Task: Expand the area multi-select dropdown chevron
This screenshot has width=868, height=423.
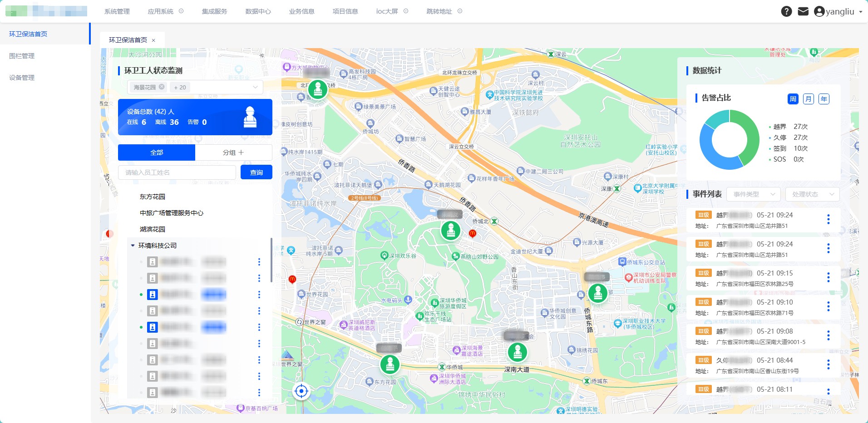Action: [x=255, y=87]
